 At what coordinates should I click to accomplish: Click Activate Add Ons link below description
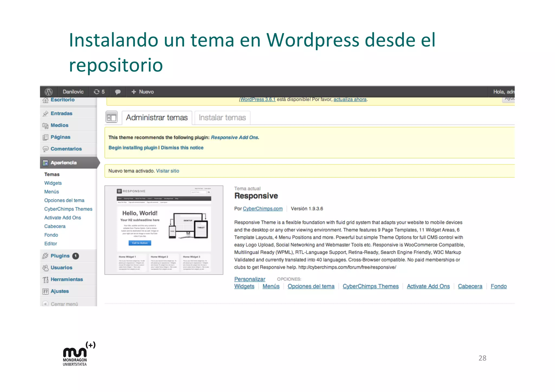pyautogui.click(x=428, y=286)
